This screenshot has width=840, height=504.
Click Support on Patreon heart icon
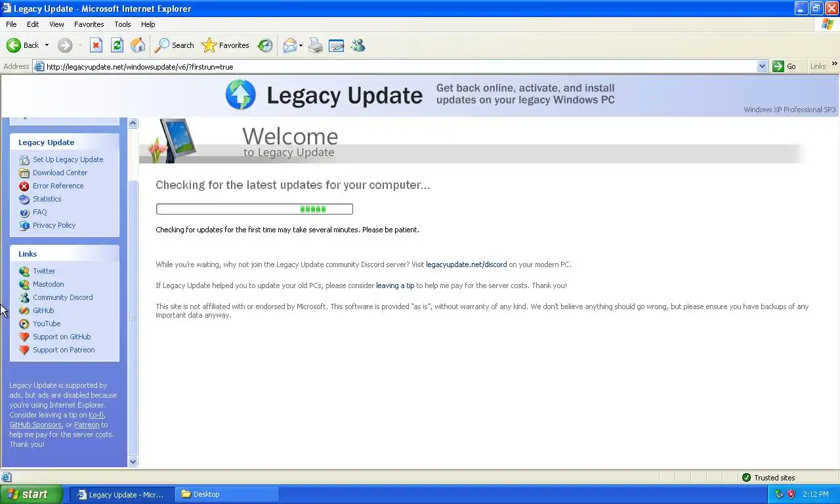24,350
